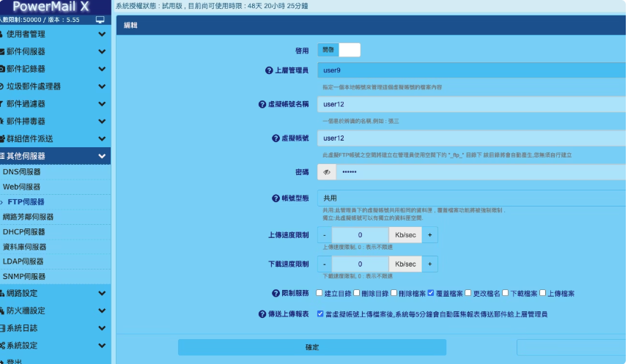The width and height of the screenshot is (628, 364).
Task: Uncheck the 傳送上傳報表 checkbox
Action: pyautogui.click(x=320, y=314)
